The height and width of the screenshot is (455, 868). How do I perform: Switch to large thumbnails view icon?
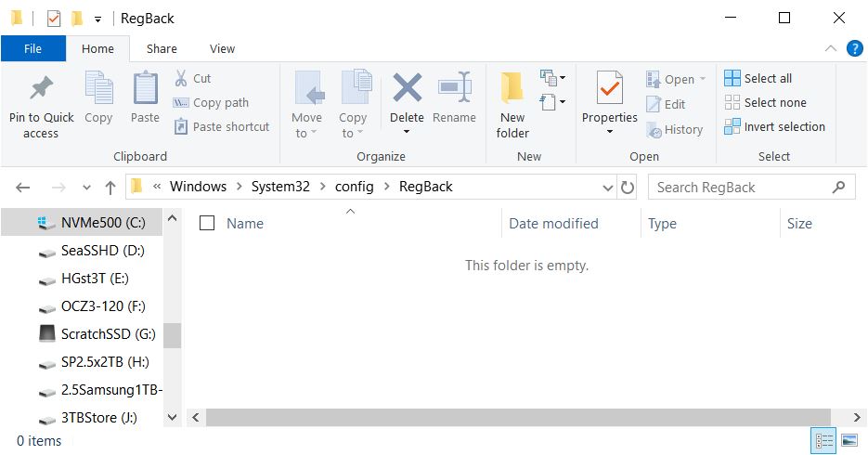click(x=849, y=441)
